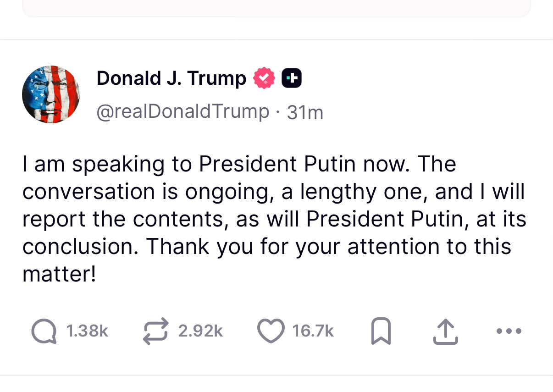Click the Donald J. Trump display name
The height and width of the screenshot is (392, 553).
(171, 77)
